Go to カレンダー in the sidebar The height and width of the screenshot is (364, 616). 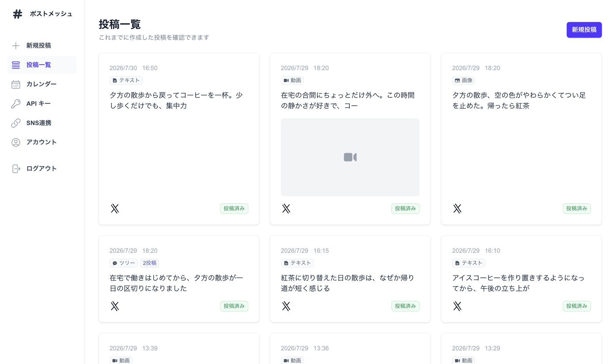point(42,84)
